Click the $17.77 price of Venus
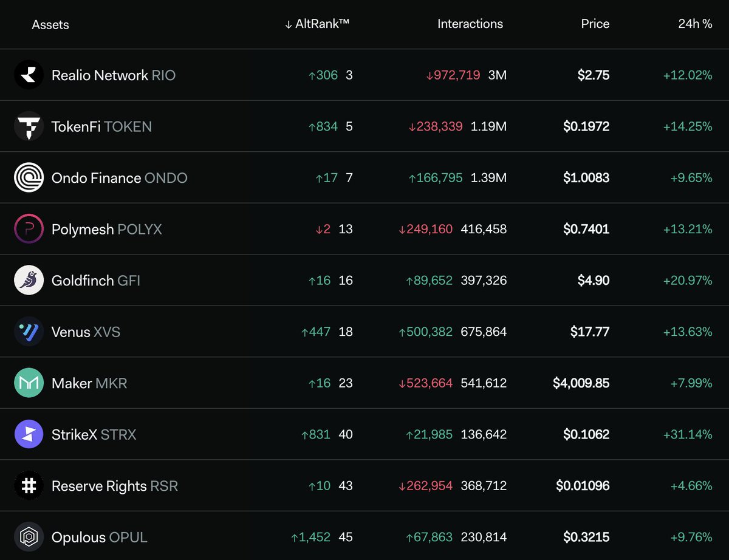The height and width of the screenshot is (560, 729). tap(590, 332)
